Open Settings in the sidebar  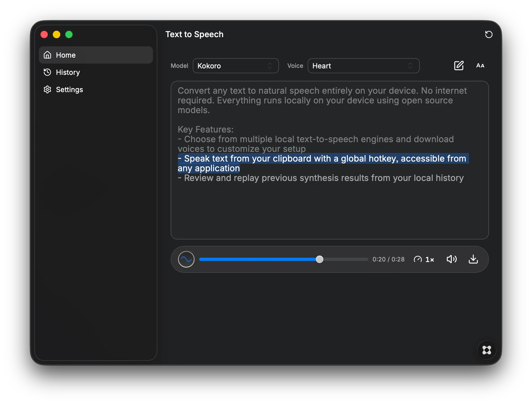tap(96, 89)
